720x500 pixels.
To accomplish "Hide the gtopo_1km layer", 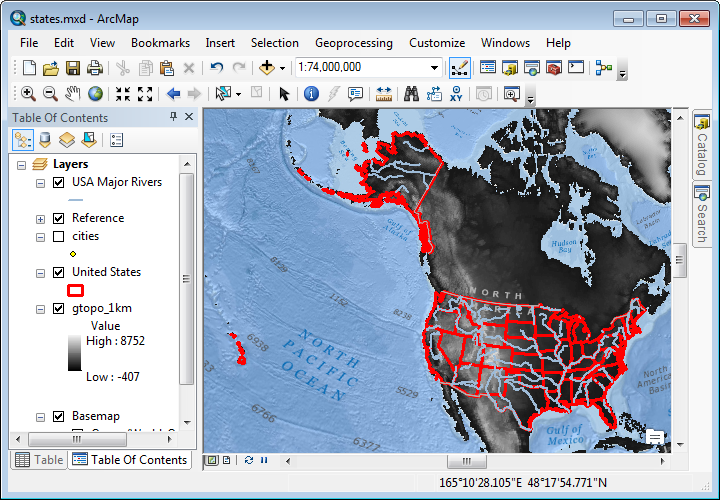I will tap(58, 308).
